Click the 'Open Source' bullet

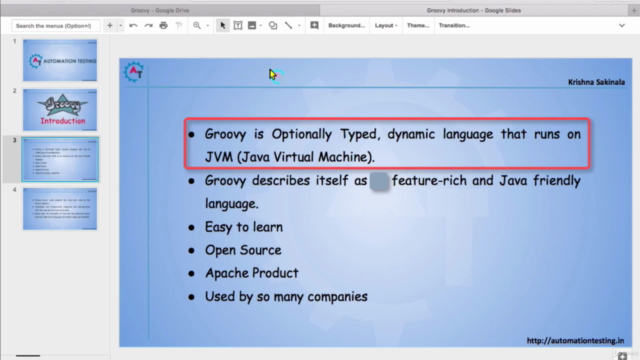[243, 250]
